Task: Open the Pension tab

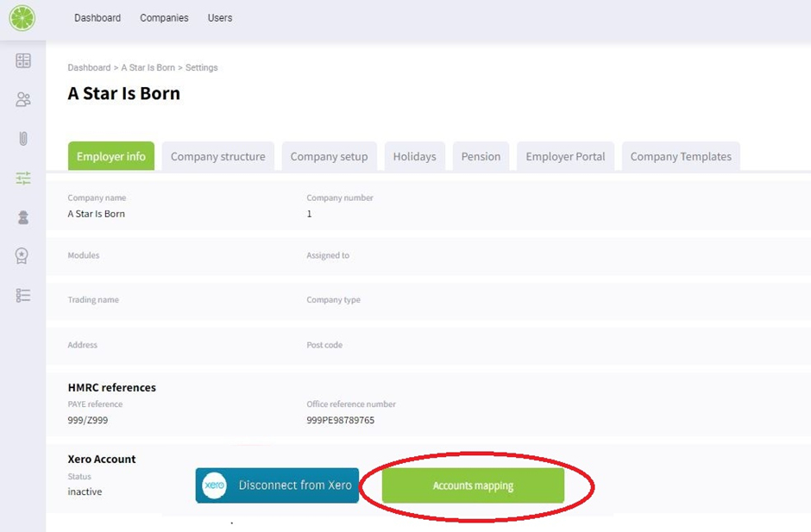Action: click(481, 156)
